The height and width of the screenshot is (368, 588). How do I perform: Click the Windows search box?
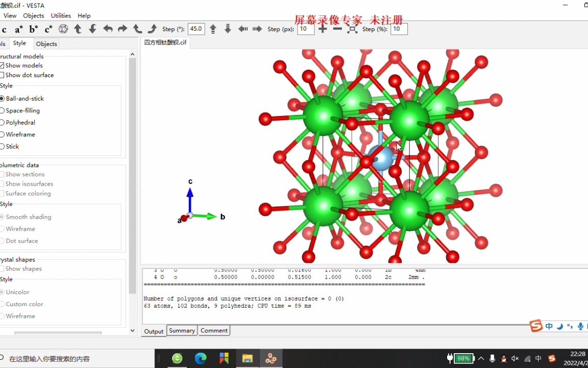point(77,359)
